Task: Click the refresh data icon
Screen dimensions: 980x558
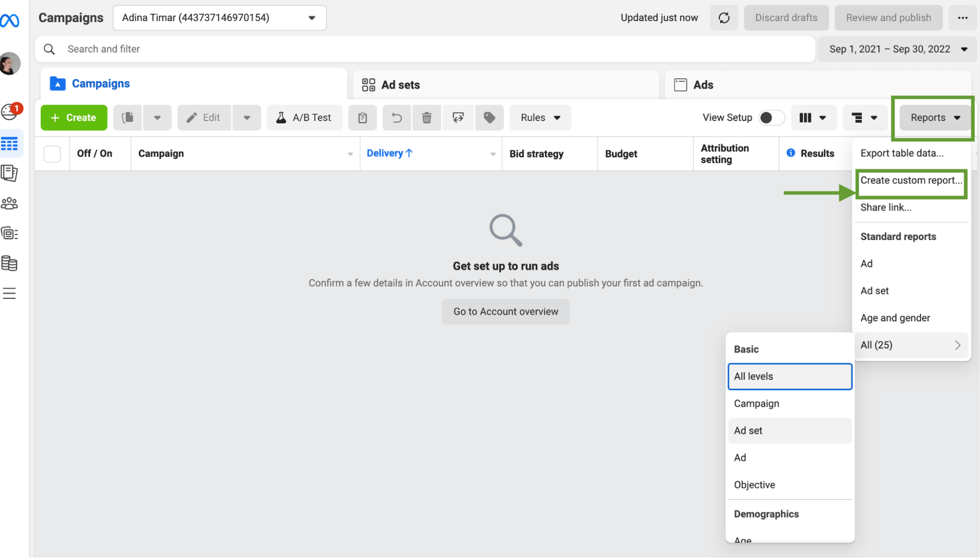Action: pyautogui.click(x=724, y=18)
